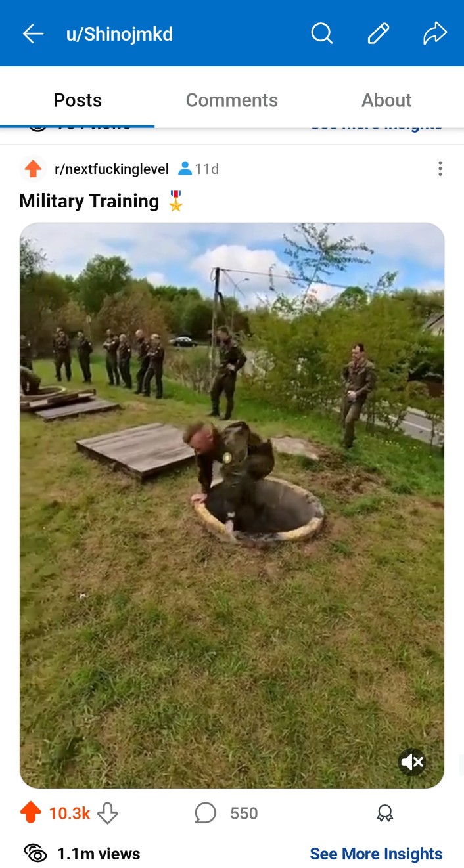Toggle the orange upvote arrow
Viewport: 464px width, 868px height.
pyautogui.click(x=31, y=814)
